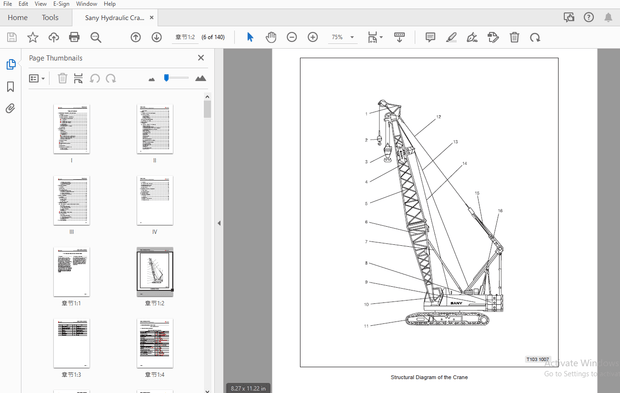Viewport: 620px width, 393px height.
Task: Close the Sany Hydraulic Crane tab
Action: [x=151, y=18]
